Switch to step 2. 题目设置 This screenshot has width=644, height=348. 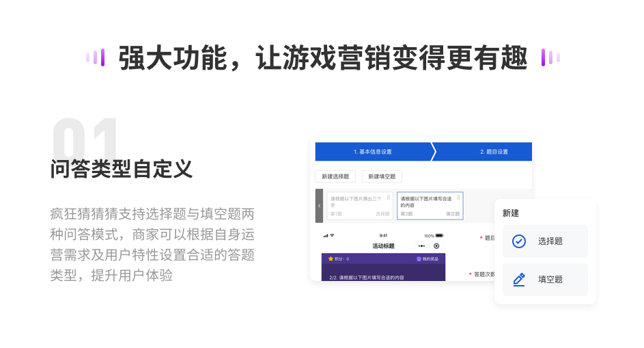(x=493, y=152)
